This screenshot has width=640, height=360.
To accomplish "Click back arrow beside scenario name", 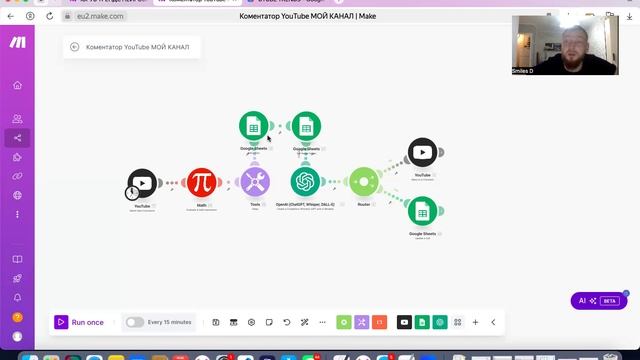I will (74, 47).
